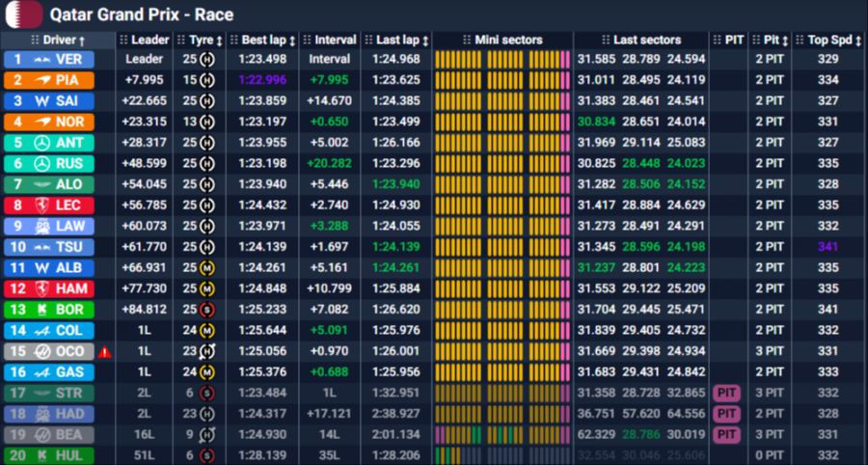The height and width of the screenshot is (465, 868).
Task: Select the ALO driver badge
Action: pyautogui.click(x=49, y=184)
